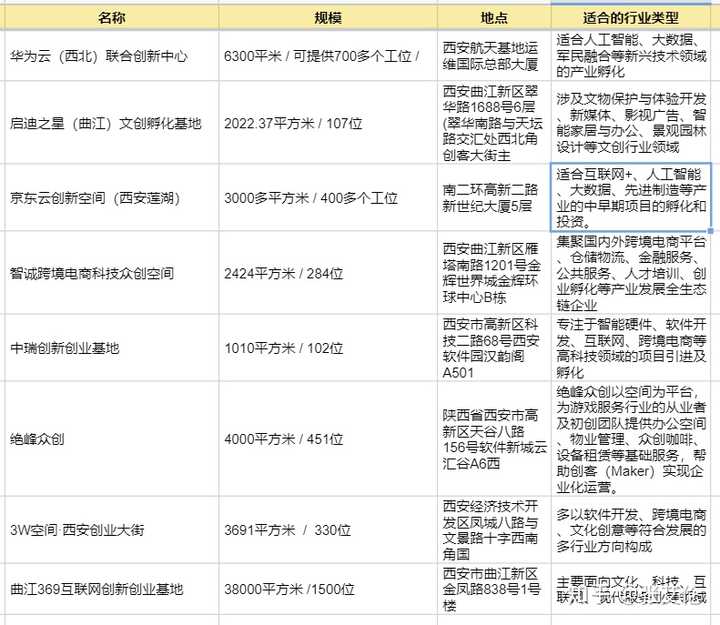Select the cell starting 专注于智能硬件
Image resolution: width=720 pixels, height=625 pixels.
(x=630, y=348)
